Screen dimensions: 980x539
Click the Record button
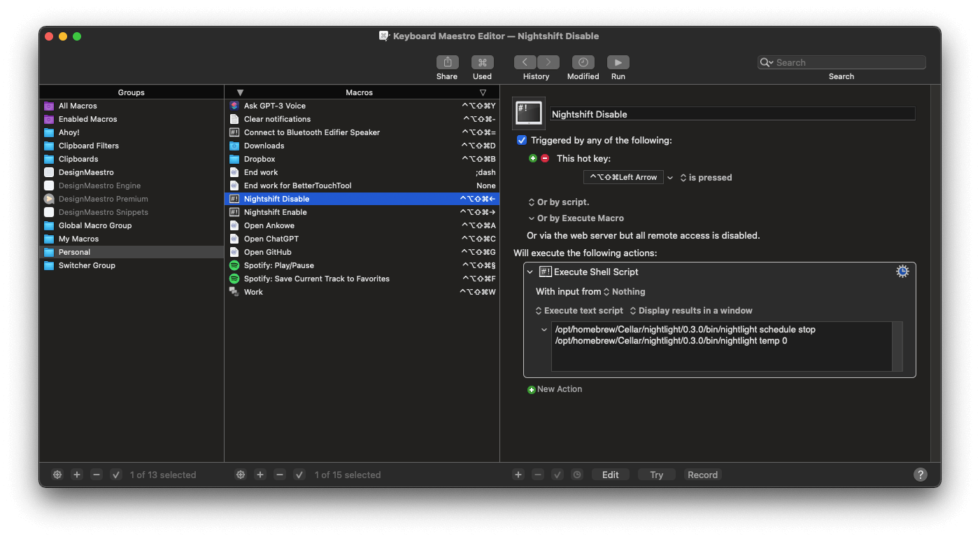pyautogui.click(x=702, y=475)
